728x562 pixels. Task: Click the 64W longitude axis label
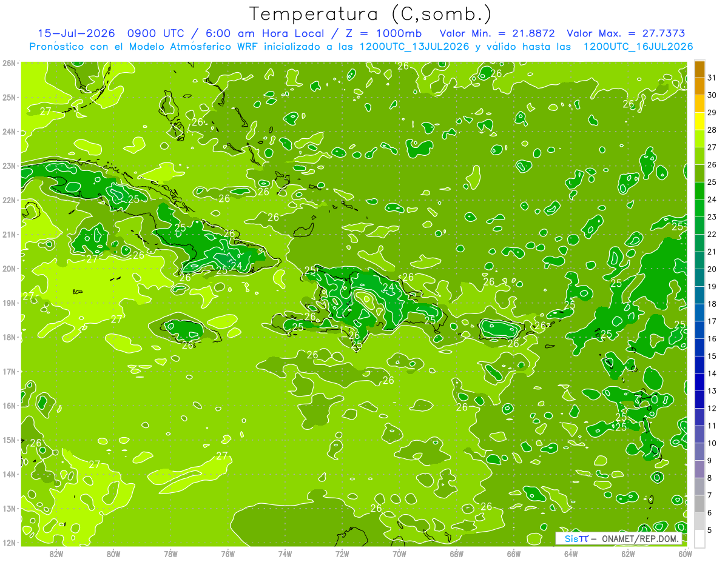click(x=571, y=554)
